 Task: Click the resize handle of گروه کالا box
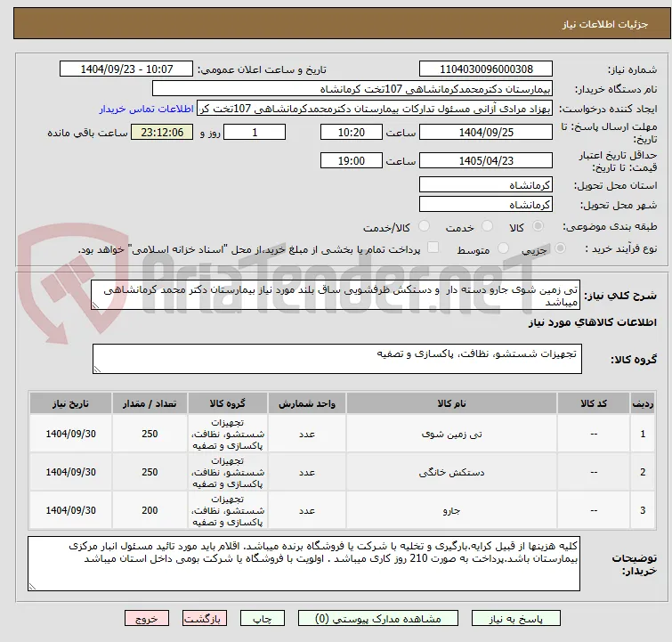tap(97, 370)
